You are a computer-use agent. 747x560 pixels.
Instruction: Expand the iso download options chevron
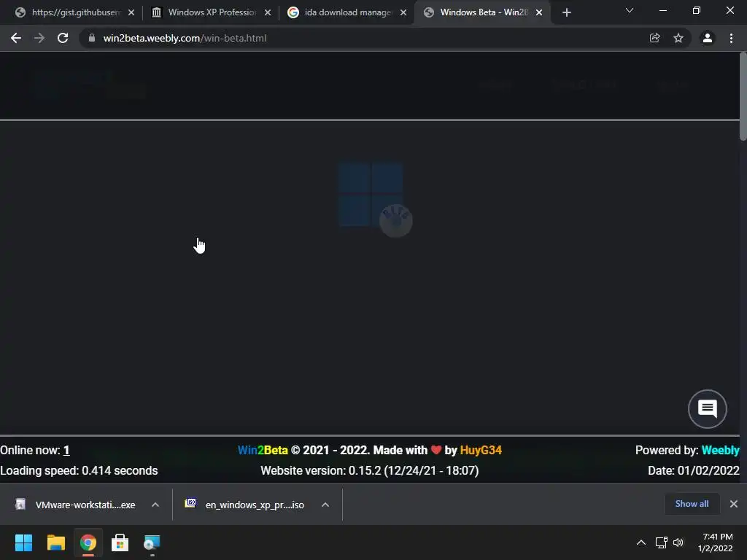click(x=325, y=505)
